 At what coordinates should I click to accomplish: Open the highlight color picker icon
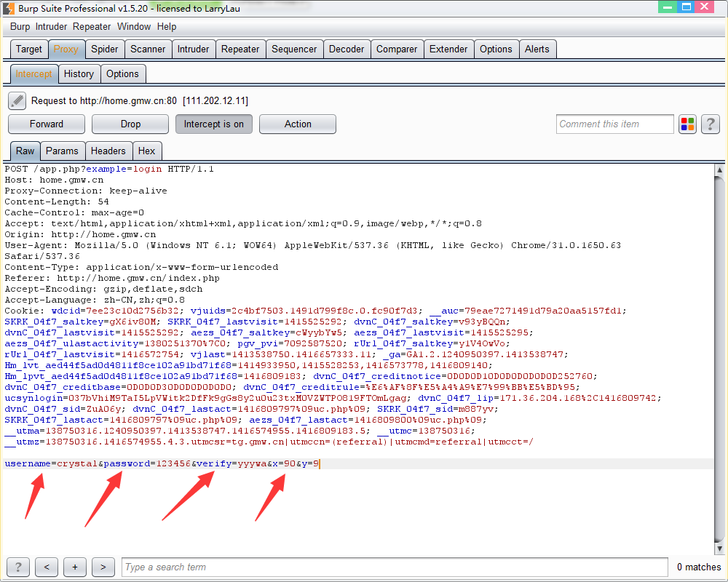coord(687,124)
